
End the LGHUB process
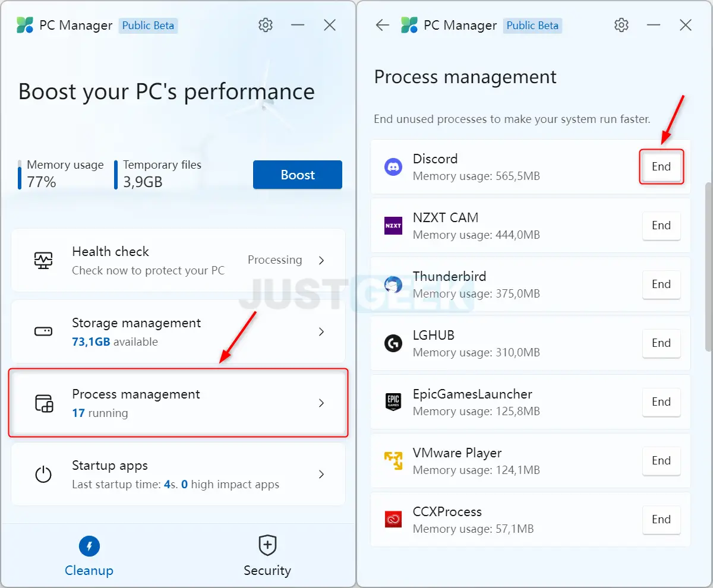coord(661,343)
